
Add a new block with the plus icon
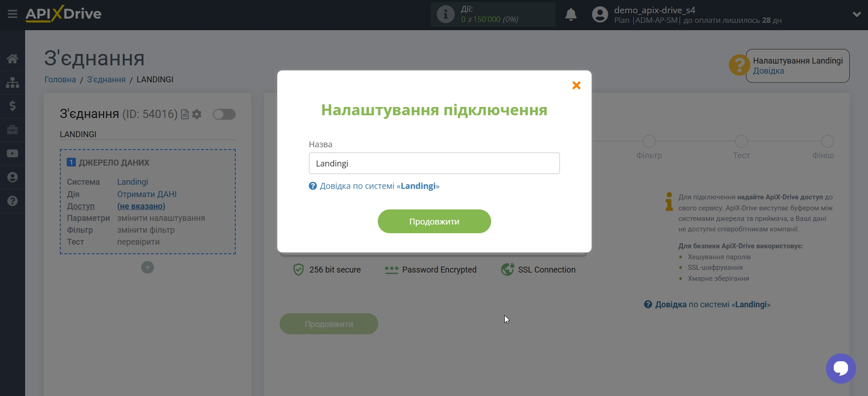[x=148, y=268]
